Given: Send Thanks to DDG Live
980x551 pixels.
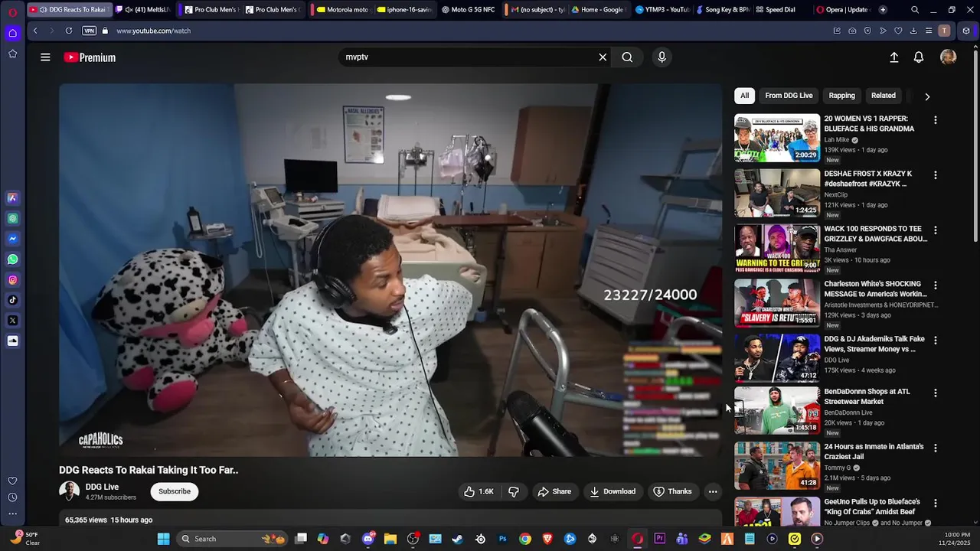Looking at the screenshot, I should tap(672, 491).
